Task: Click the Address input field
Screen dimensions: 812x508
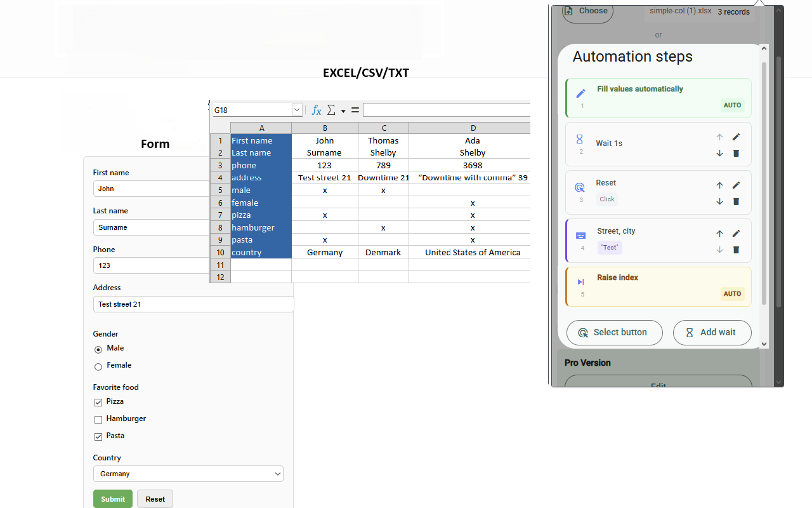Action: tap(193, 304)
